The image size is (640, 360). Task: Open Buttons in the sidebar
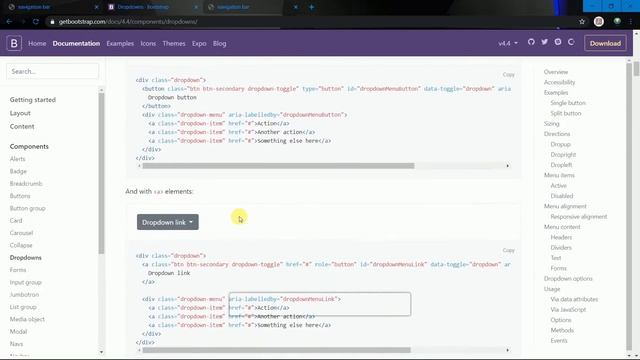(x=20, y=196)
